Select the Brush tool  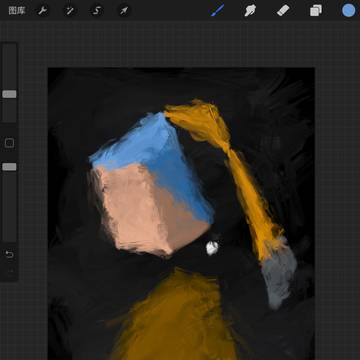pos(217,11)
